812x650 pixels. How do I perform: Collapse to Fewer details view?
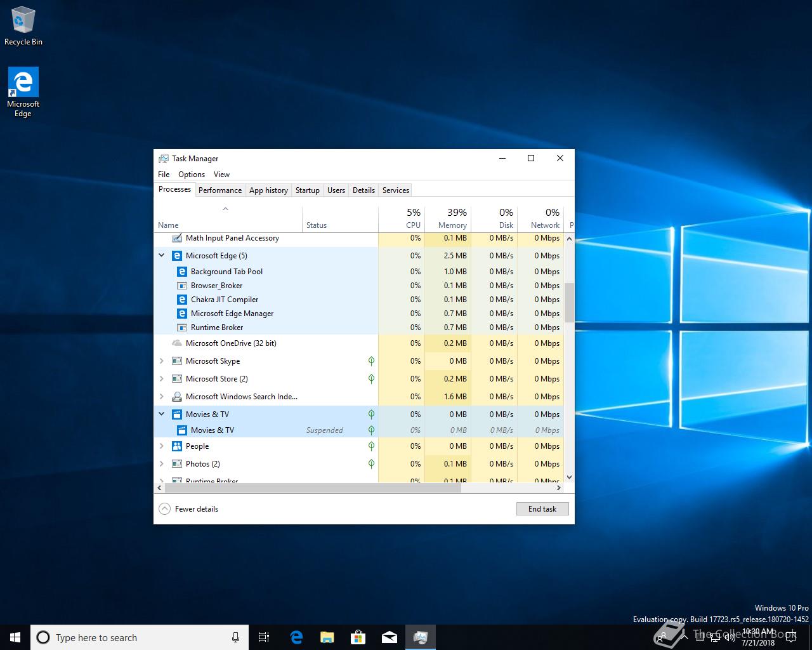(188, 509)
